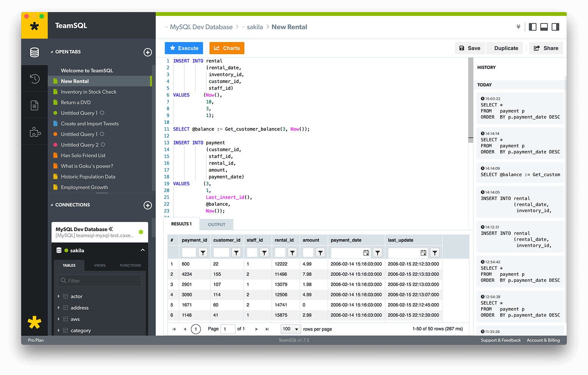This screenshot has height=375, width=588.
Task: Toggle the left sidebar panel layout
Action: [x=532, y=27]
